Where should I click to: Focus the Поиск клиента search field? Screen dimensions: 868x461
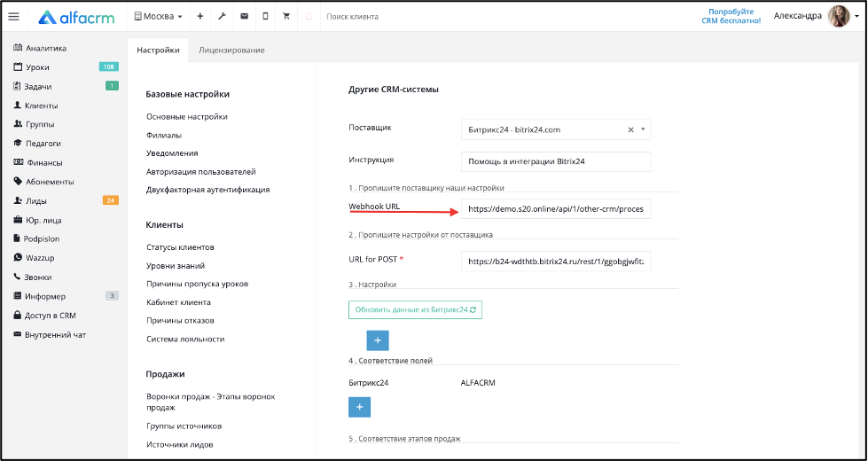tap(353, 17)
